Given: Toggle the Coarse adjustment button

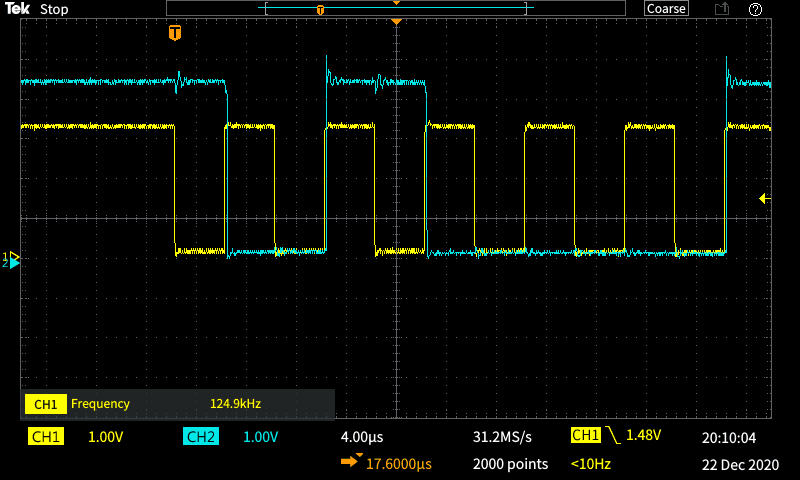Looking at the screenshot, I should 666,9.
